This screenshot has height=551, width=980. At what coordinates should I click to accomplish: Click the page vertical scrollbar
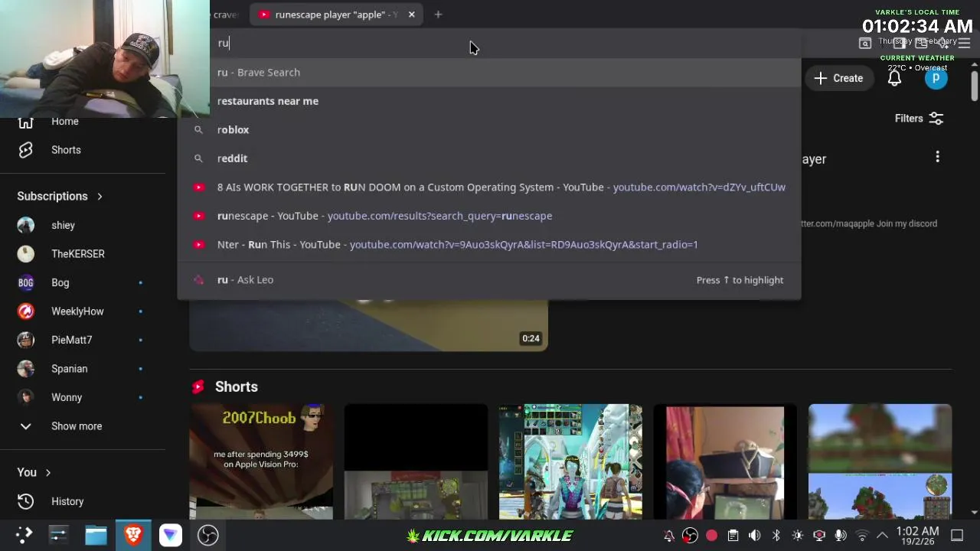pyautogui.click(x=974, y=85)
